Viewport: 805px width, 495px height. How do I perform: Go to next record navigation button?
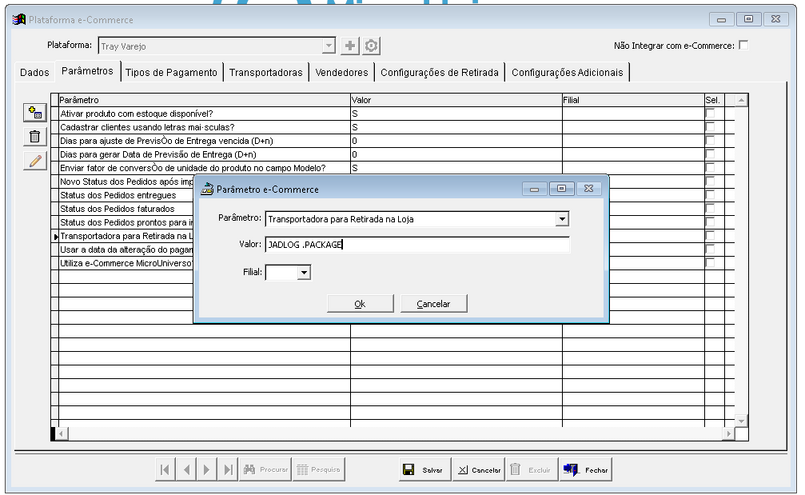(206, 469)
